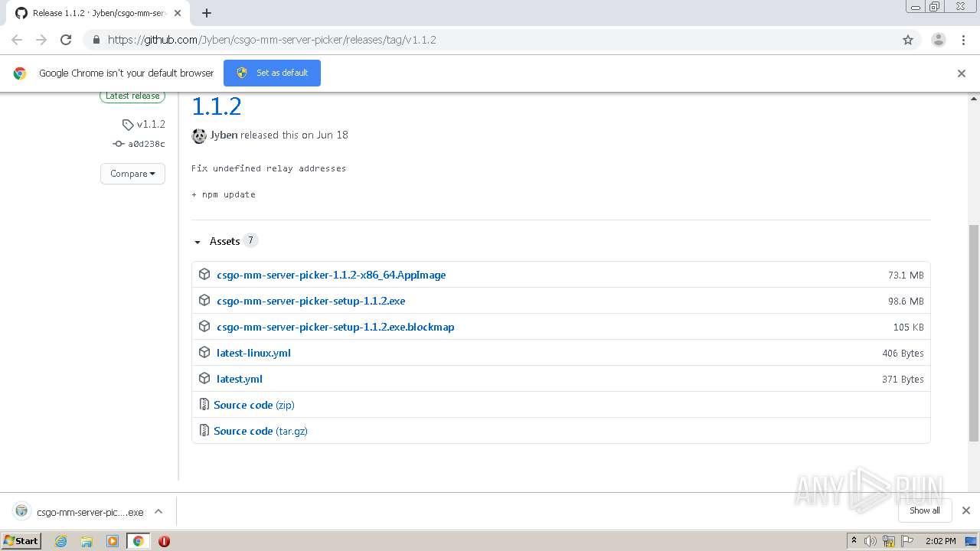This screenshot has height=551, width=980.
Task: Click the address bar URL
Action: tap(272, 40)
